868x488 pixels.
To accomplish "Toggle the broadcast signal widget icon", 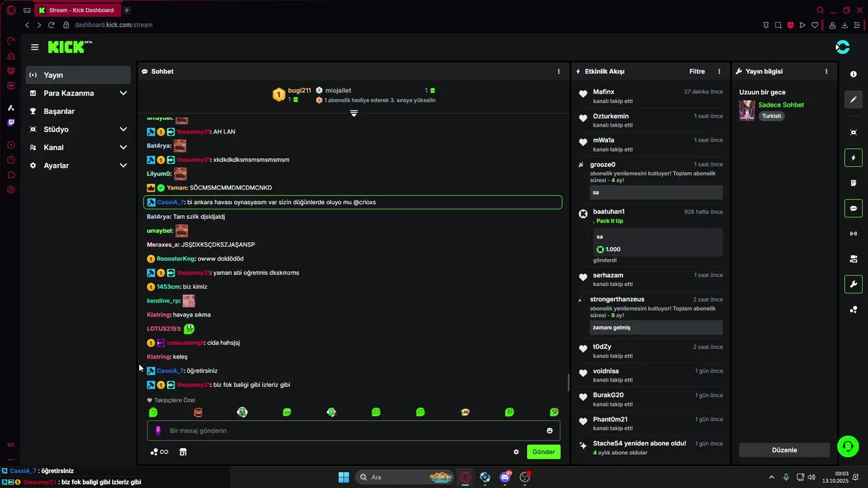I will [853, 234].
